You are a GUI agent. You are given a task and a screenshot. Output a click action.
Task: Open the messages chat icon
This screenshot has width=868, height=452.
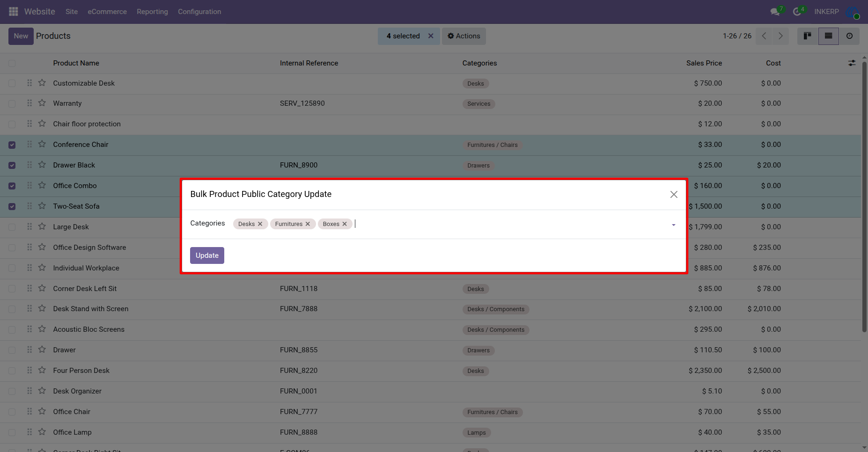pos(776,11)
